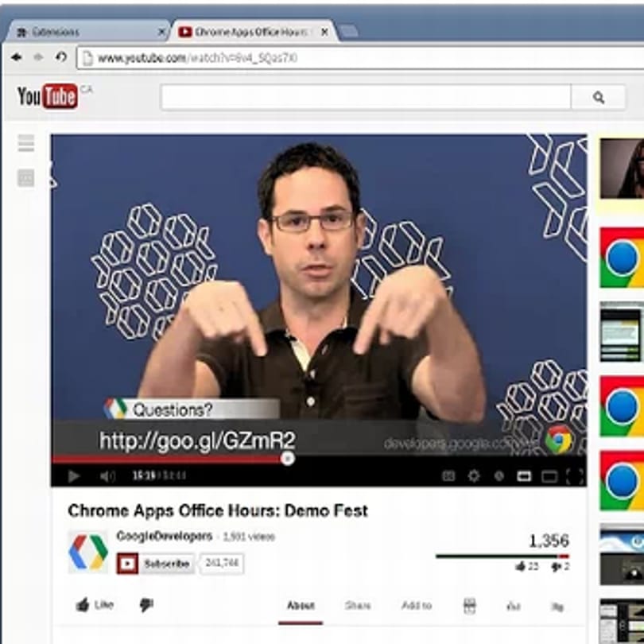Screen dimensions: 644x644
Task: Click the 241,744 subscriber count bubble
Action: 222,563
